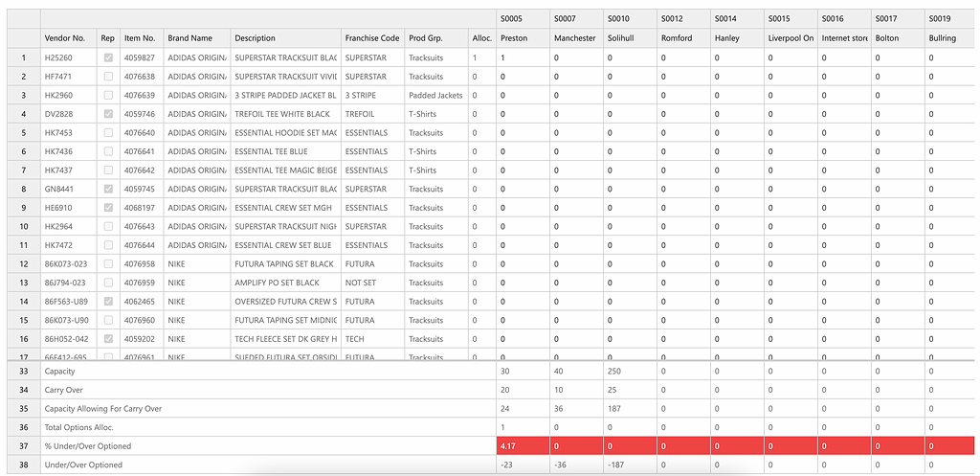Select the Vendor No. column header
This screenshot has width=980, height=476.
click(69, 38)
